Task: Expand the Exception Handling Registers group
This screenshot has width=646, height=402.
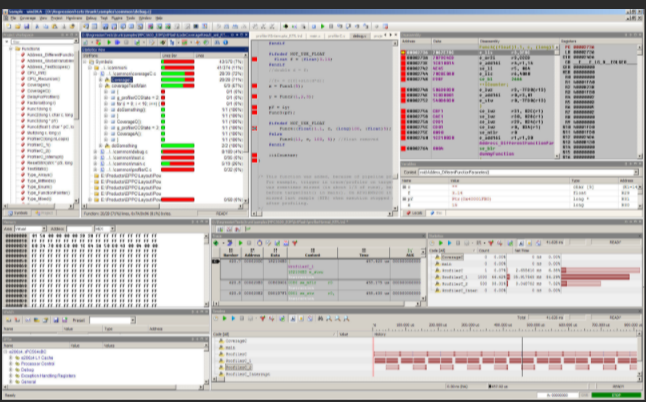Action: coord(11,376)
